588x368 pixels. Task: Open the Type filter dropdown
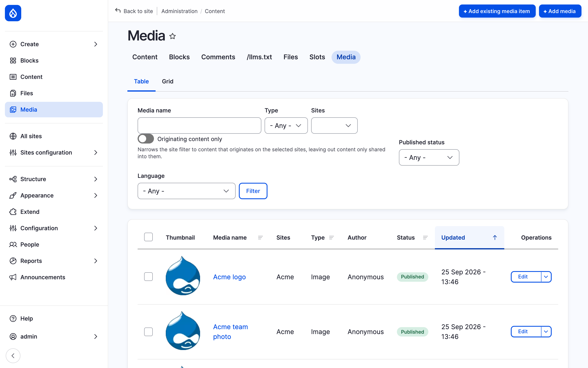coord(286,126)
